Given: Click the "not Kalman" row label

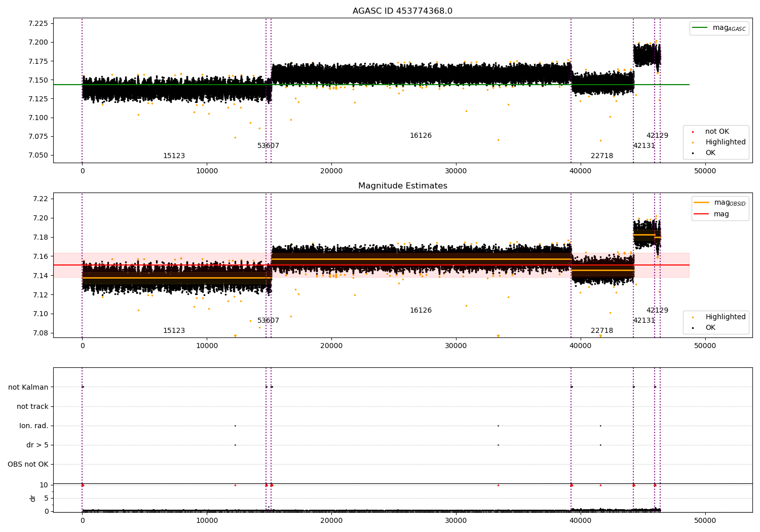Looking at the screenshot, I should tap(28, 387).
